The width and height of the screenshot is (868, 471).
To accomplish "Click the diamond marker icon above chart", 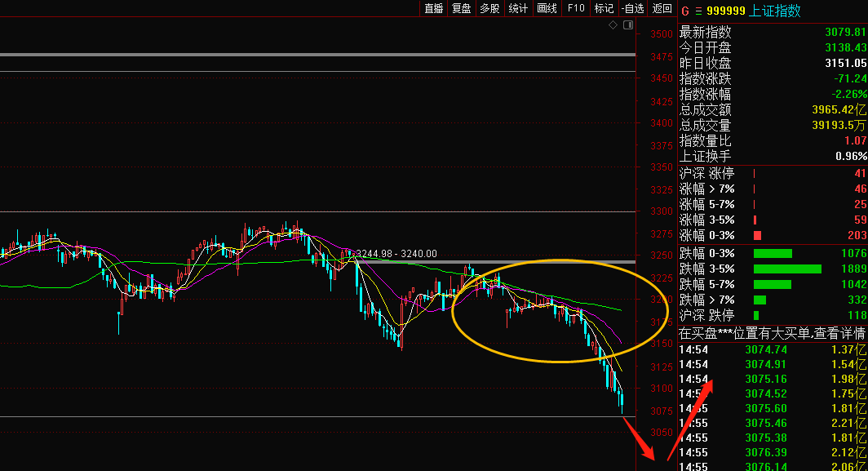I will pos(613,25).
